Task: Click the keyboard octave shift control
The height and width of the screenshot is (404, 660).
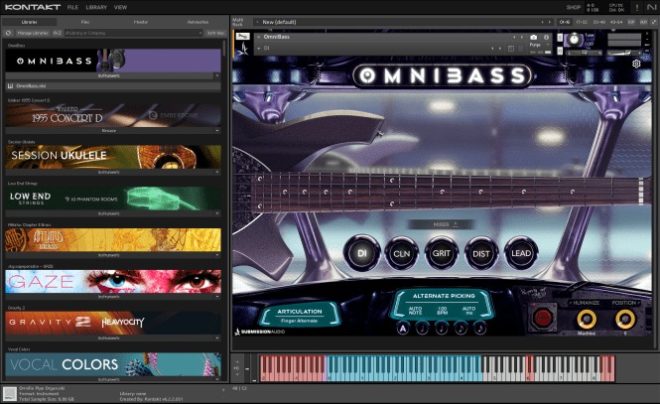Action: tap(237, 369)
